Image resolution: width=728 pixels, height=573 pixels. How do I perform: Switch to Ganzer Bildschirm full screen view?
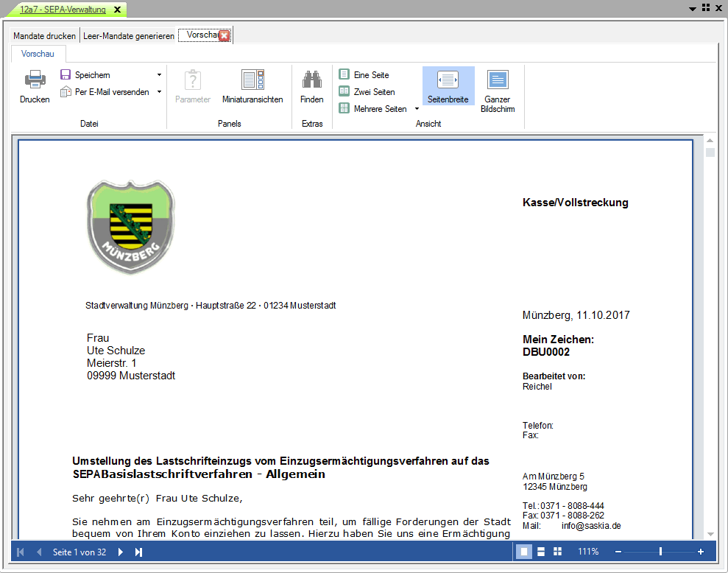point(498,80)
